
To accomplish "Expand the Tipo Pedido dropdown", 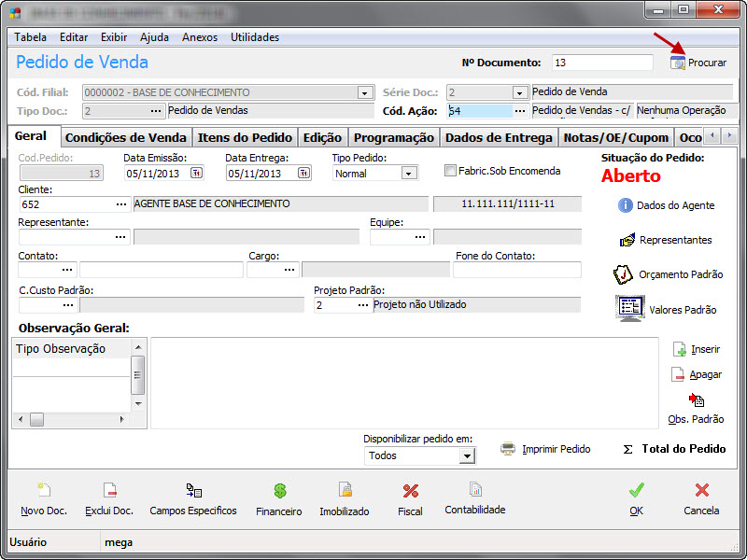I will 408,174.
